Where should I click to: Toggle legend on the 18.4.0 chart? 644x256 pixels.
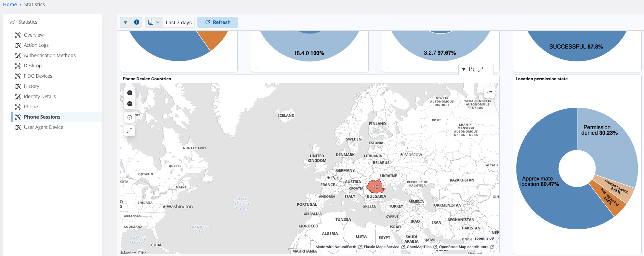point(257,67)
